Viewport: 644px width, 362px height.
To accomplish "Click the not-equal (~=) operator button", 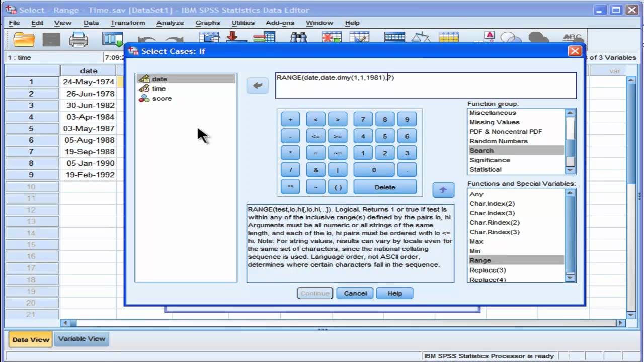I will point(338,153).
